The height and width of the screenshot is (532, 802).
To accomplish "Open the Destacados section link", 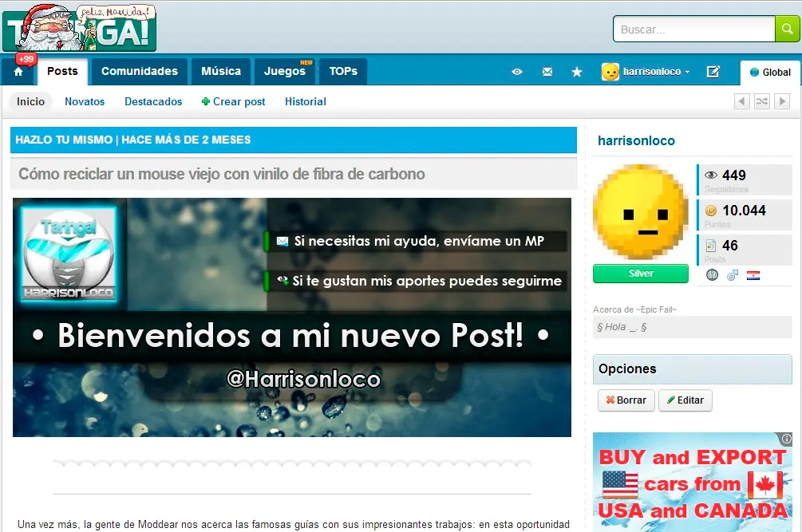I will click(x=153, y=101).
